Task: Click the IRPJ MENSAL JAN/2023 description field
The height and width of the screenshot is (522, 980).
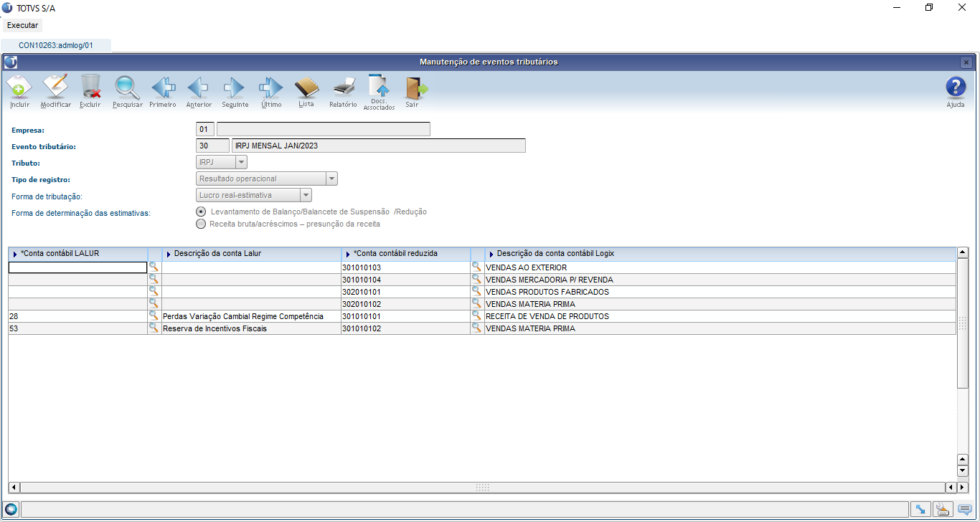Action: point(379,146)
